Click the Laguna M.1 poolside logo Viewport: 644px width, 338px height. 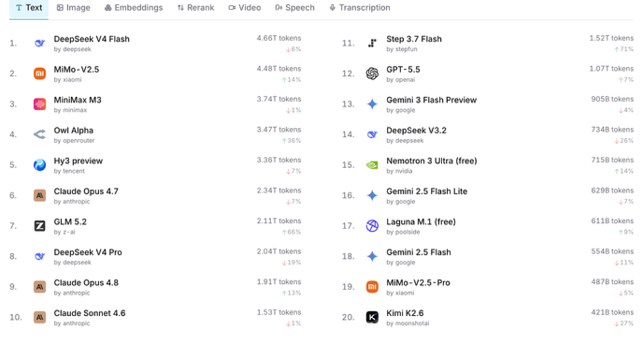click(x=372, y=226)
